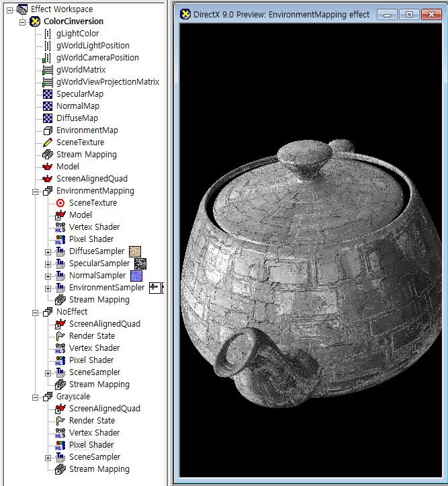The image size is (448, 486).
Task: Open the EnvironmentSampler cubemap thumbnail
Action: click(x=156, y=288)
